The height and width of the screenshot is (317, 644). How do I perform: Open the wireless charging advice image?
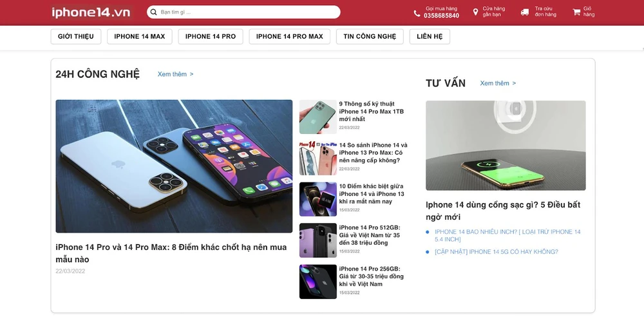[506, 146]
